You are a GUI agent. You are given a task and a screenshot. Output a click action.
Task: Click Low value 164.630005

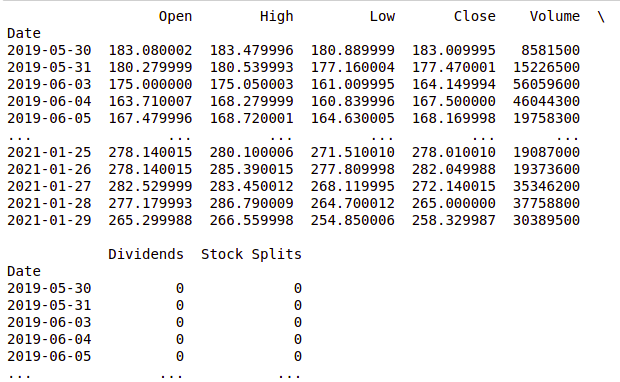point(353,118)
